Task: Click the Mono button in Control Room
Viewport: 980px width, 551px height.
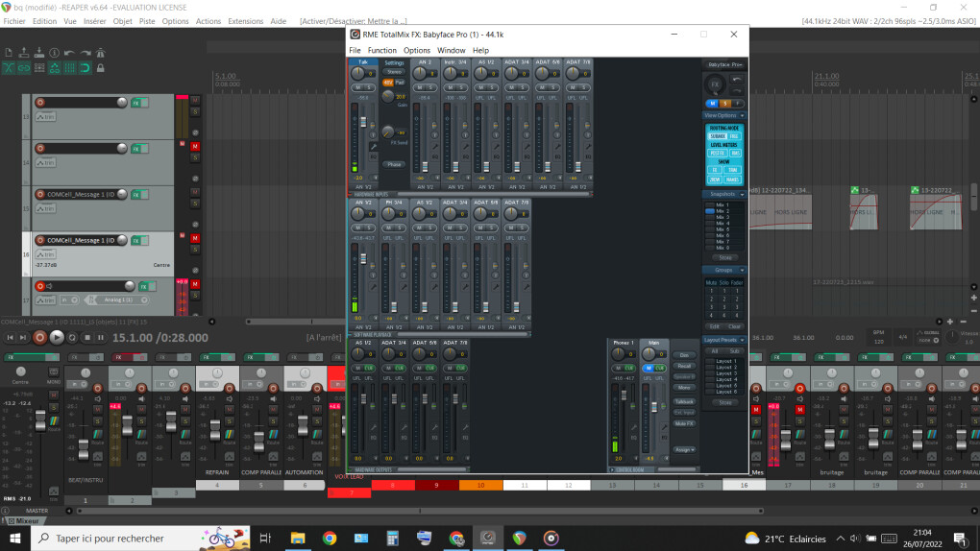Action: pos(684,388)
